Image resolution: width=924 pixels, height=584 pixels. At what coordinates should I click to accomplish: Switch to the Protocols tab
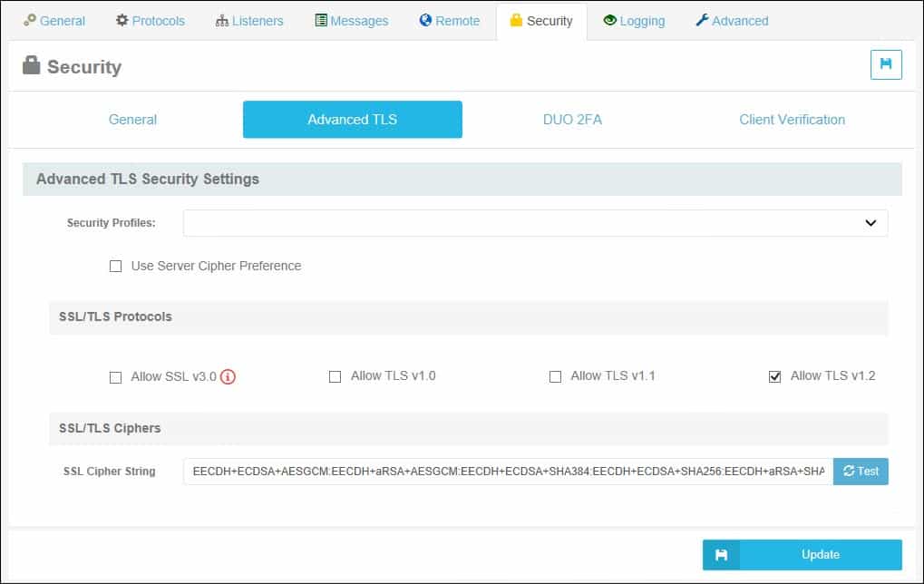(150, 21)
